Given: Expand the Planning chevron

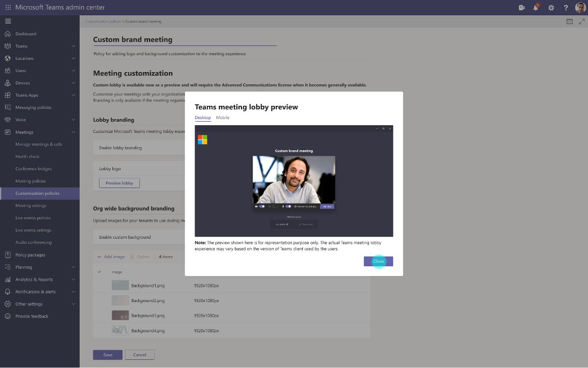Looking at the screenshot, I should click(x=73, y=267).
